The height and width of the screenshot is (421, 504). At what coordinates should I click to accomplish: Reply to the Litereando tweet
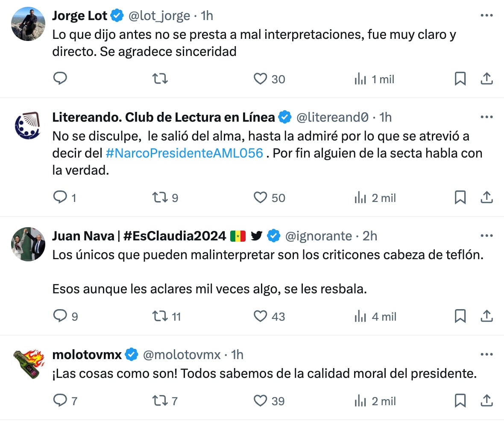(x=60, y=197)
